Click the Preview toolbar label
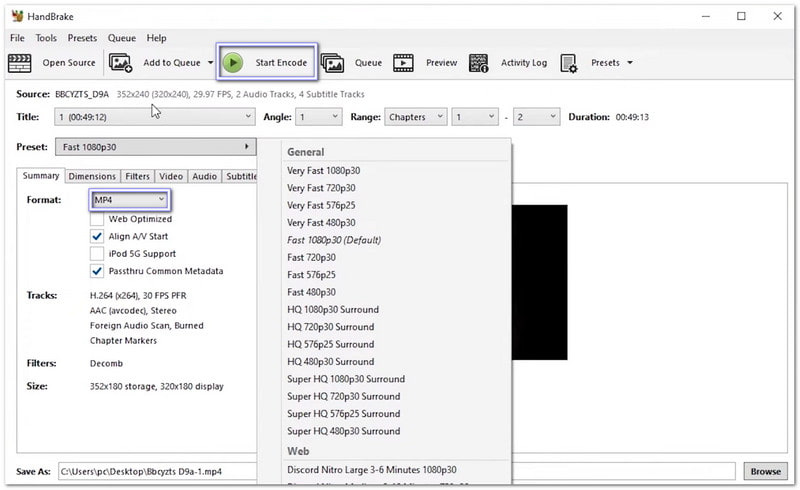The image size is (800, 490). 441,63
